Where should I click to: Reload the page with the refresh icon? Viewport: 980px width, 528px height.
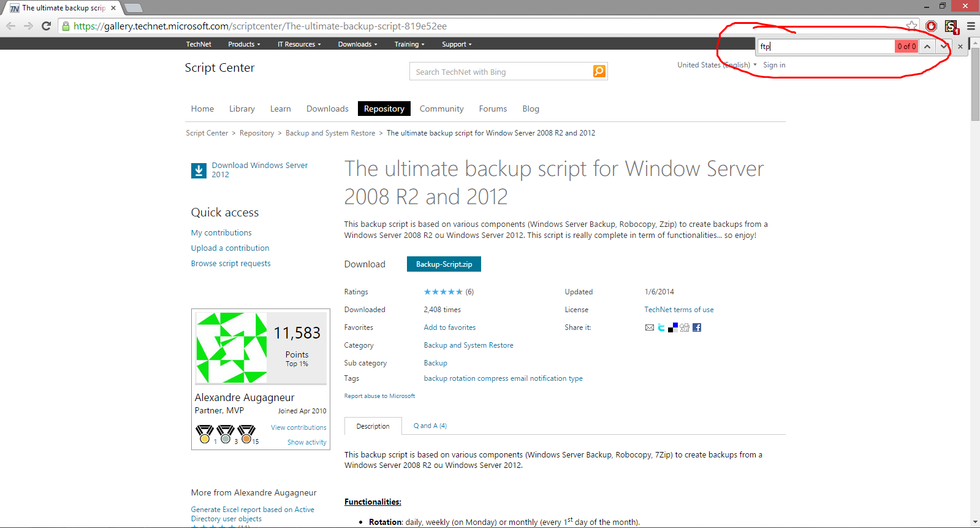click(46, 26)
